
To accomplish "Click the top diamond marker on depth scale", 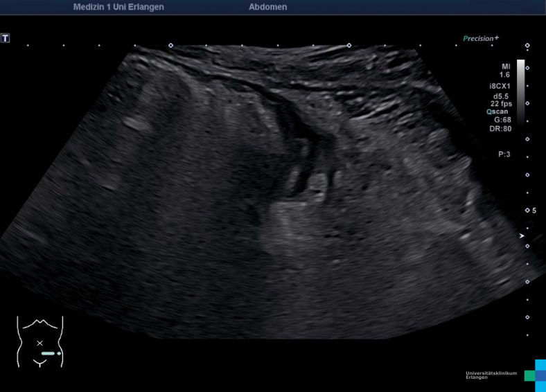I will [527, 46].
